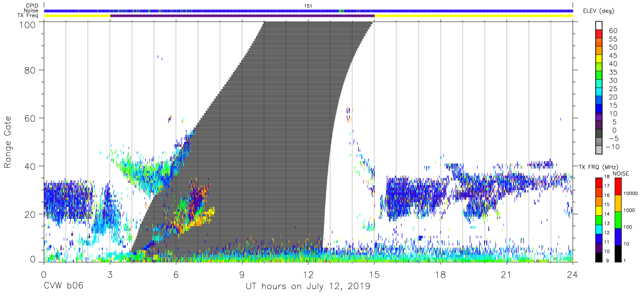Pick blue NOISE swatch between 10 and 100
Image resolution: width=644 pixels, height=297 pixels.
(618, 236)
